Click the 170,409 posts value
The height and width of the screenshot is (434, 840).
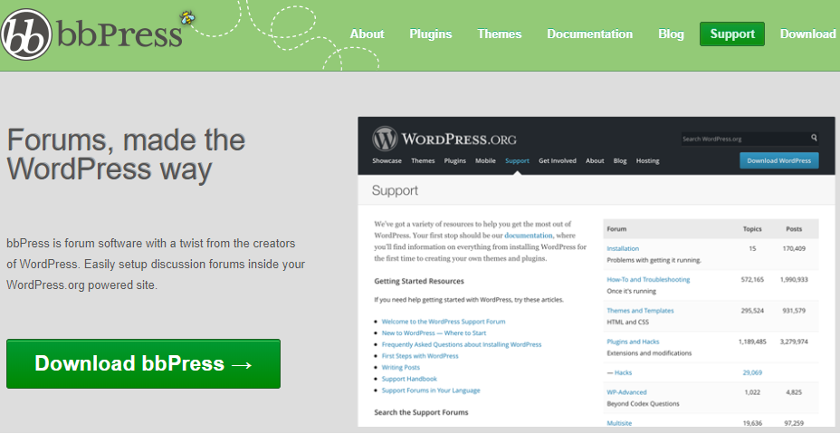(794, 249)
